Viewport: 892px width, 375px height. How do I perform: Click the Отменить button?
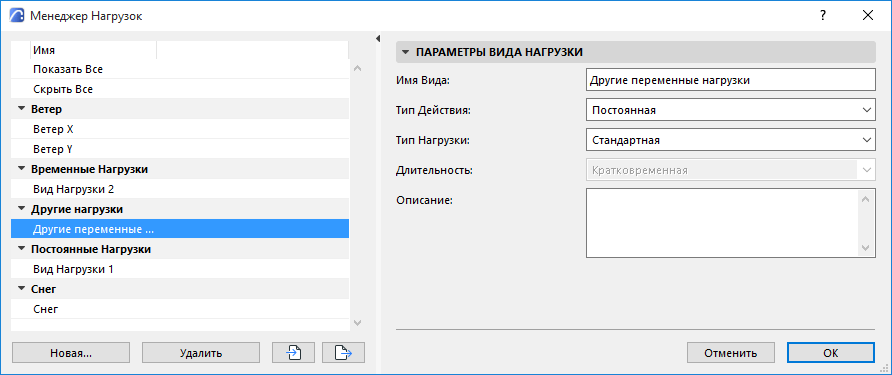point(730,353)
